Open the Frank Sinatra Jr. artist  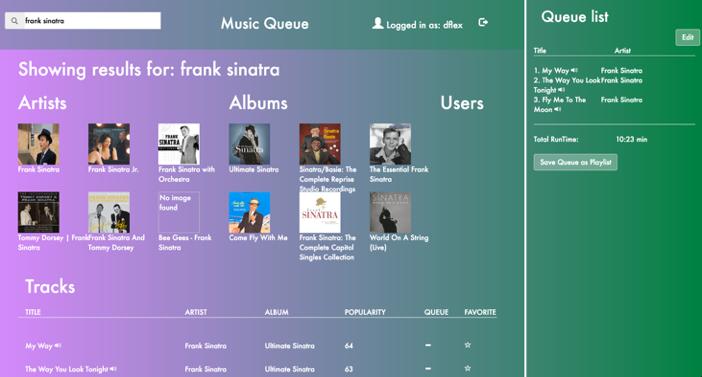click(x=109, y=144)
